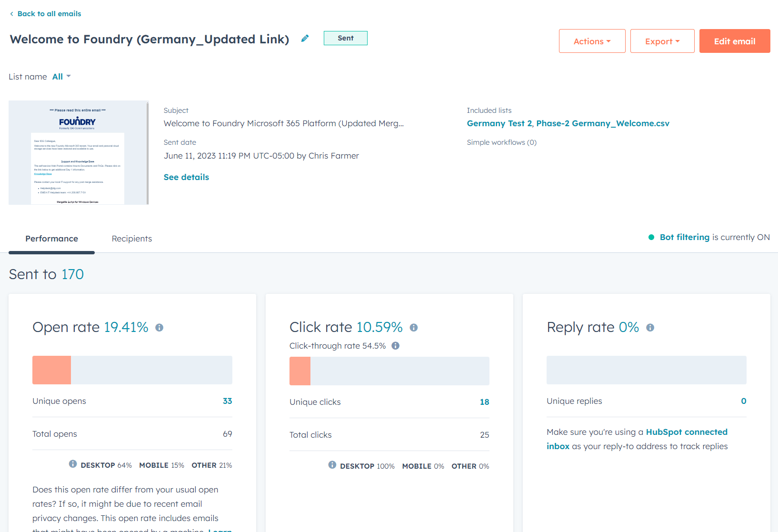Click the info icon beside Open rate
This screenshot has width=778, height=532.
pyautogui.click(x=160, y=328)
